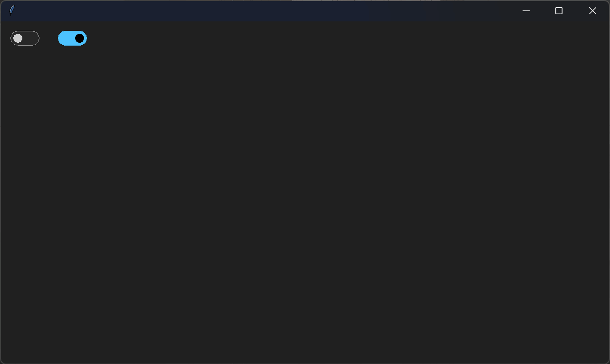Enable the first switch on the left

(25, 38)
